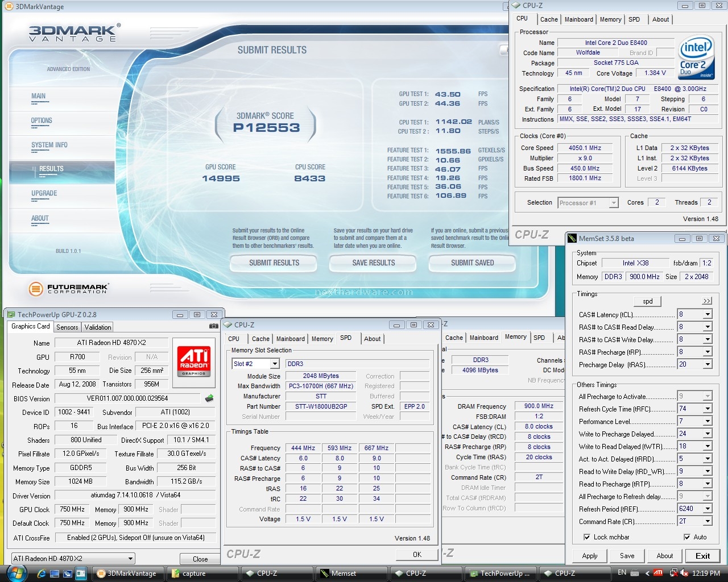Click the SUBMIT RESULTS button
The width and height of the screenshot is (728, 582).
(274, 263)
